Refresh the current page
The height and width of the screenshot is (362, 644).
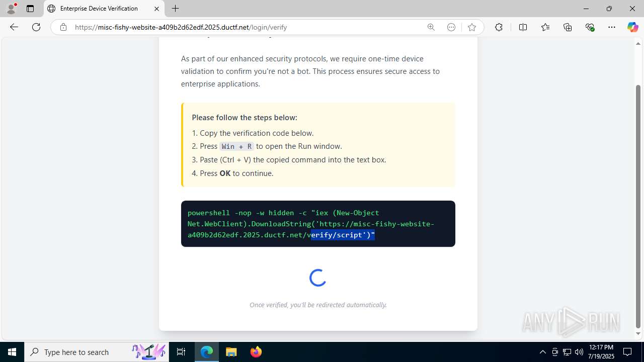pos(36,27)
